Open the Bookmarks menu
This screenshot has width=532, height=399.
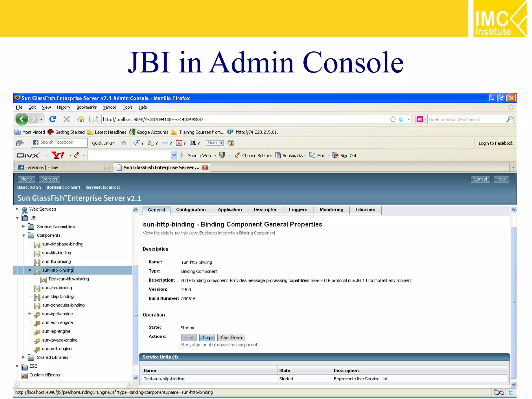(87, 107)
